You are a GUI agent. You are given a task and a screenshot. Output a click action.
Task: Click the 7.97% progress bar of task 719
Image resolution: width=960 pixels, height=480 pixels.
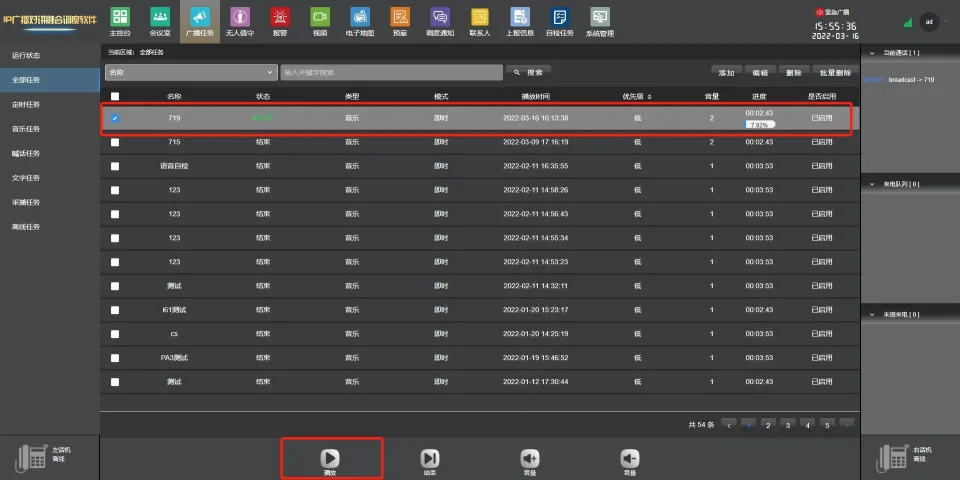pyautogui.click(x=760, y=124)
